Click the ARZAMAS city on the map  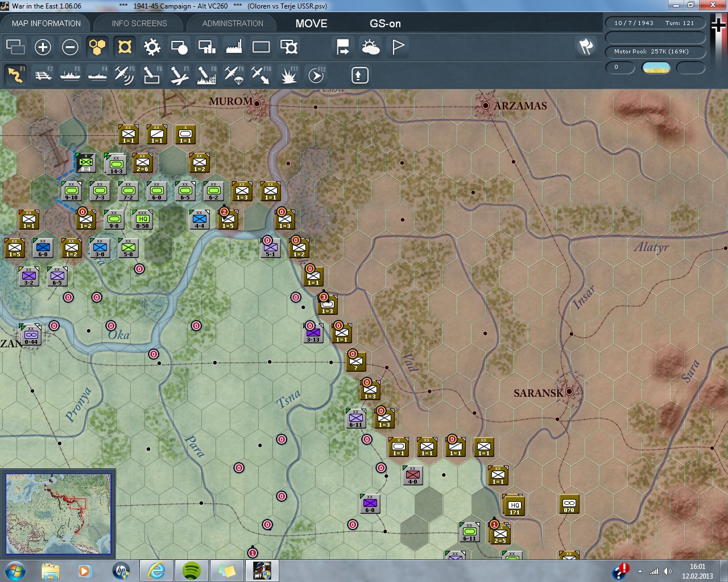click(x=486, y=105)
